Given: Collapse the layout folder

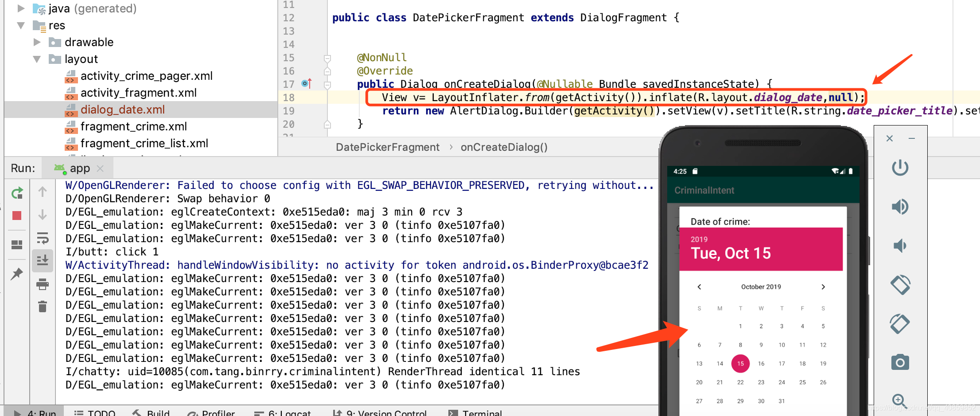Looking at the screenshot, I should pyautogui.click(x=37, y=59).
